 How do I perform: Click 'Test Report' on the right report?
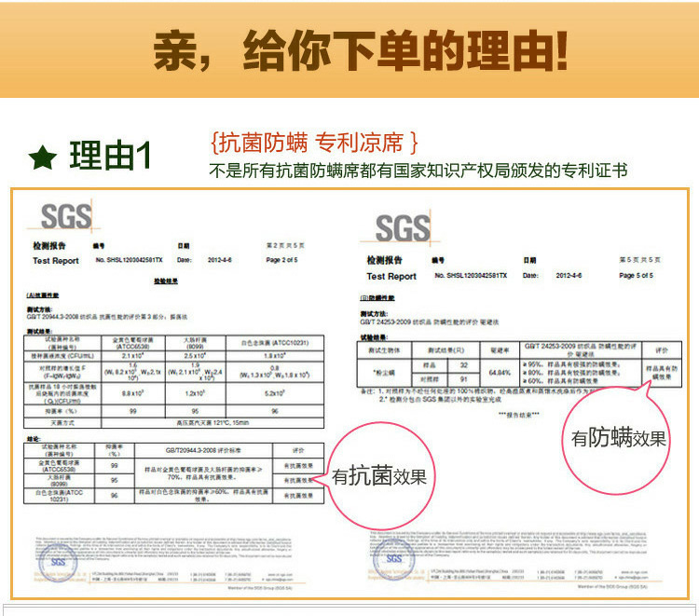(391, 277)
